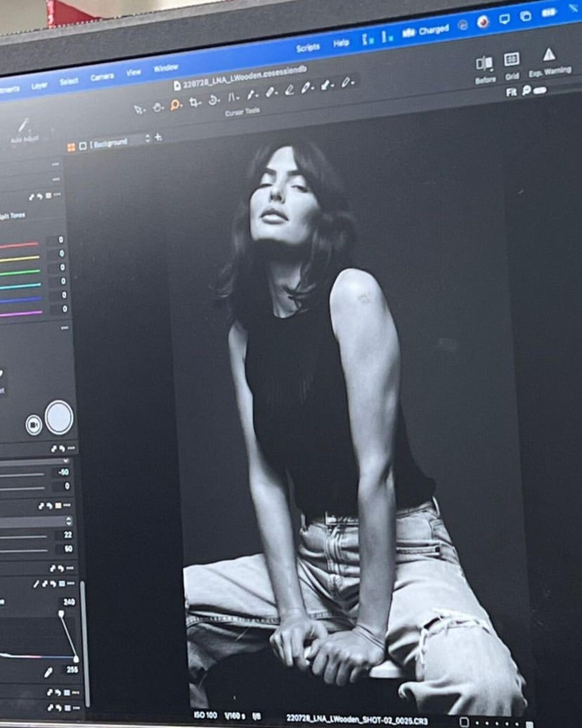Reset adjustments with the undo arrow above Split Tones
Screen dimensions: 582x728
tap(39, 196)
